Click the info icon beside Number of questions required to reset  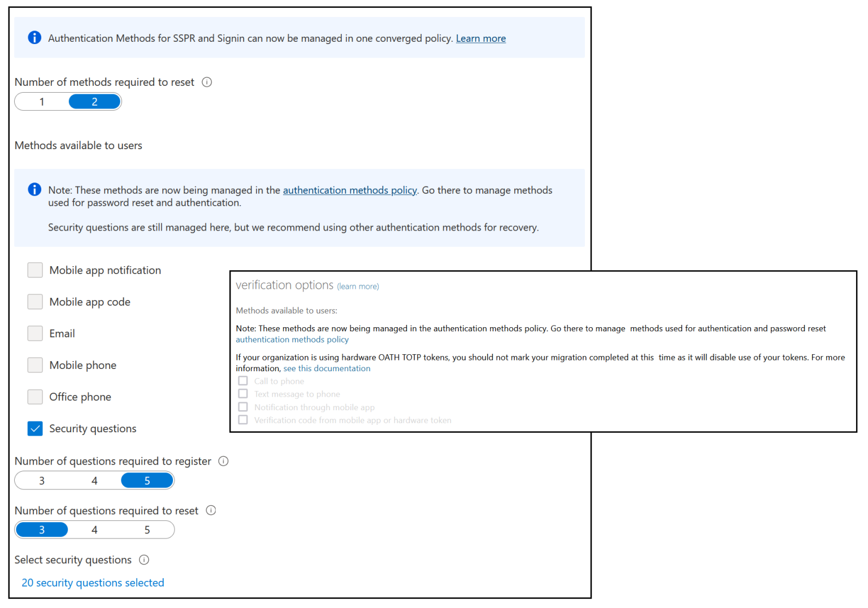pyautogui.click(x=211, y=510)
